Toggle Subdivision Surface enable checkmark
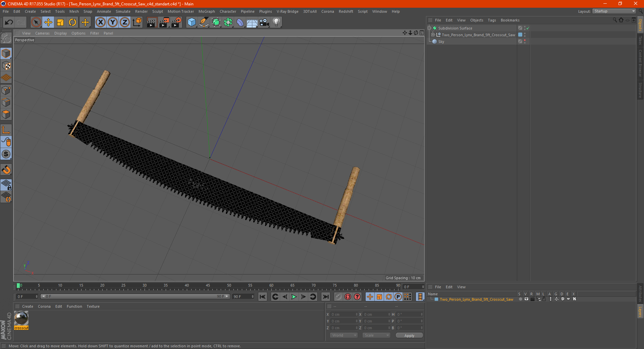This screenshot has width=644, height=349. [528, 28]
